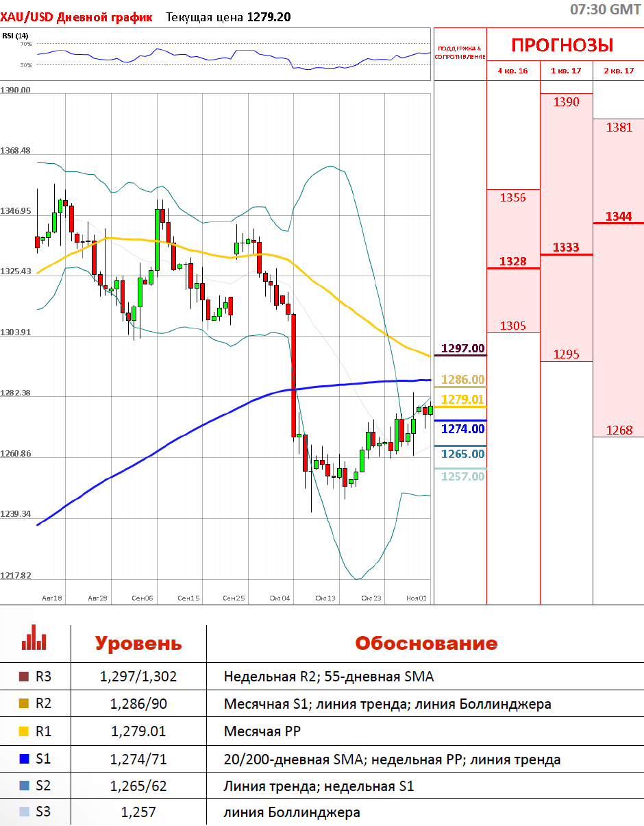
Task: Click the gold R2 color square
Action: click(25, 704)
